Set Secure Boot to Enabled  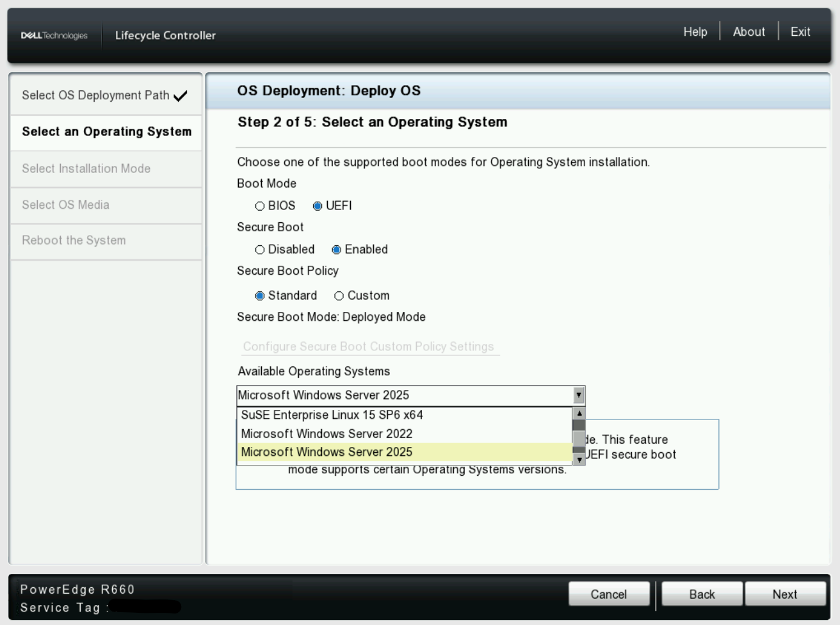pos(337,250)
